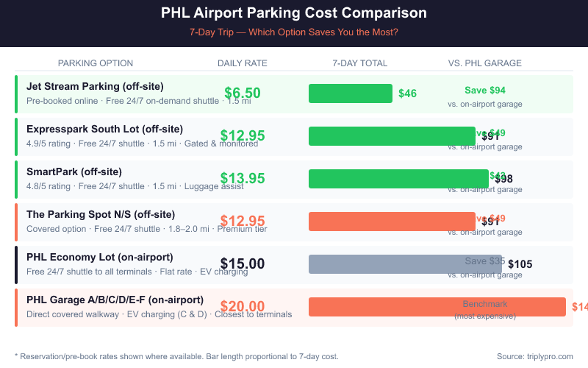The image size is (588, 368).
Task: Click the PARKING OPTION column header
Action: click(x=96, y=63)
